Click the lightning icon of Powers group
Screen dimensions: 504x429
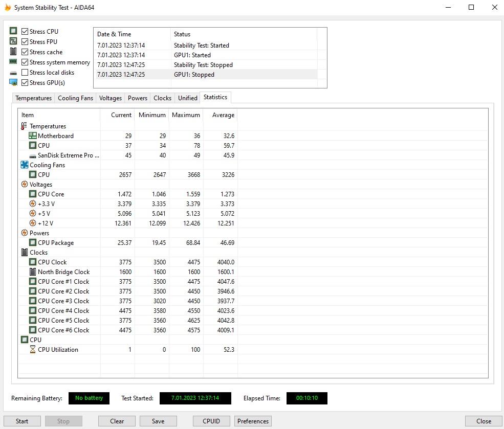click(x=25, y=233)
